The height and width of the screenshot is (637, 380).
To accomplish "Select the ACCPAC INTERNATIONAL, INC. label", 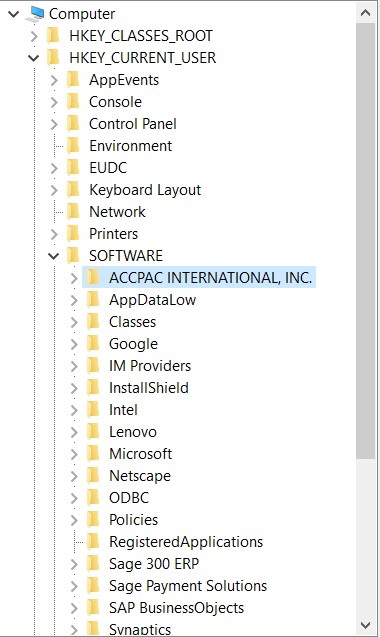I will pyautogui.click(x=211, y=277).
